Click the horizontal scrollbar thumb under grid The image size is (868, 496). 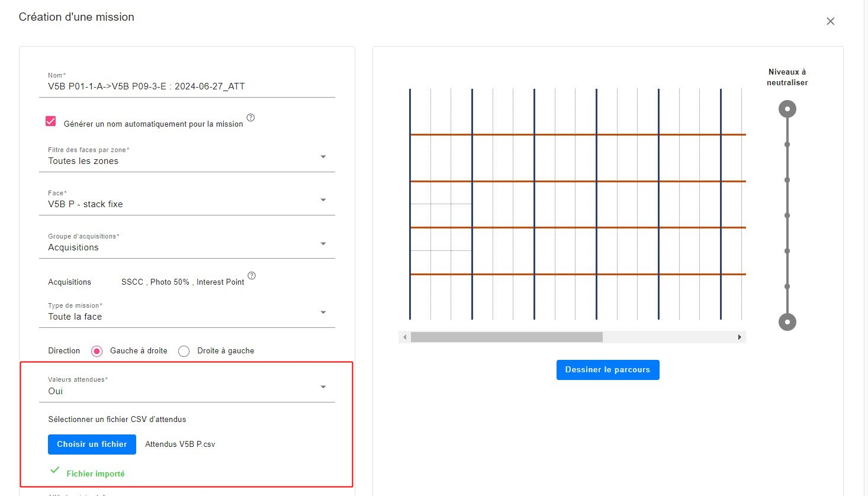[x=506, y=337]
